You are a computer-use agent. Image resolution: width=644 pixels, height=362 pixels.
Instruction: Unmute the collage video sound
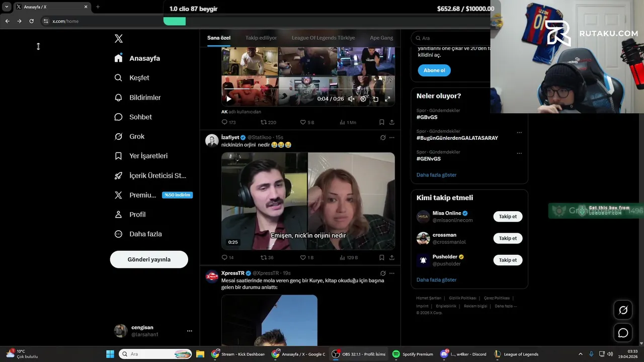pyautogui.click(x=351, y=99)
